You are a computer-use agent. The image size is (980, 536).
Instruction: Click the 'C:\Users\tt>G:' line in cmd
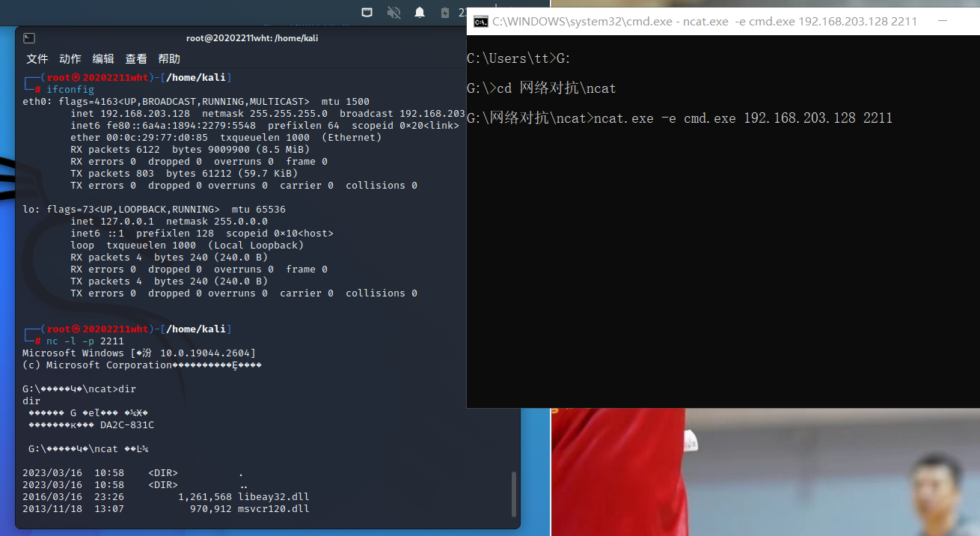coord(518,59)
